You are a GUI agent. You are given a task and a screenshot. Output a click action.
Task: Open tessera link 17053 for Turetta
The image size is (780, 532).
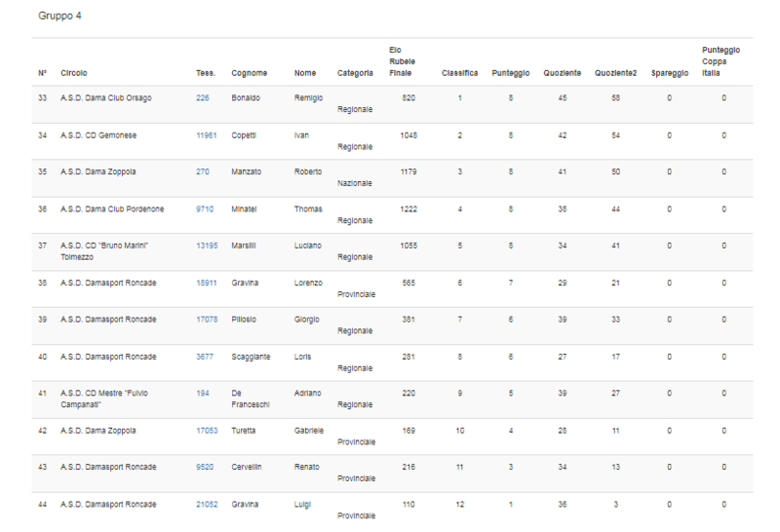click(207, 431)
